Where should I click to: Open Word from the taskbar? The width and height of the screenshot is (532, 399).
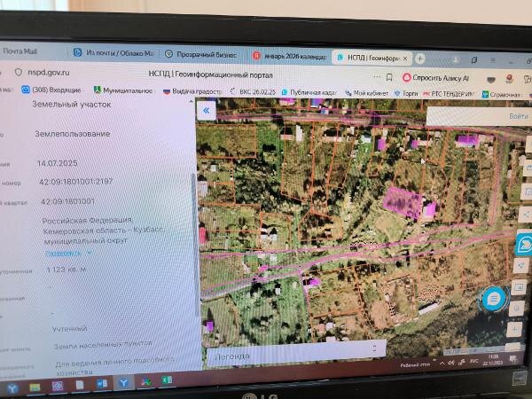coord(101,384)
